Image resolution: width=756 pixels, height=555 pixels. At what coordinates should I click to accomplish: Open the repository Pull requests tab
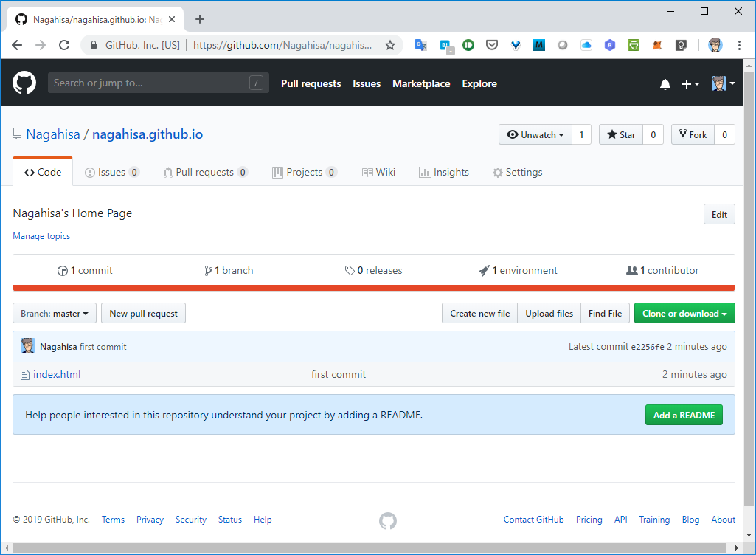pyautogui.click(x=205, y=172)
